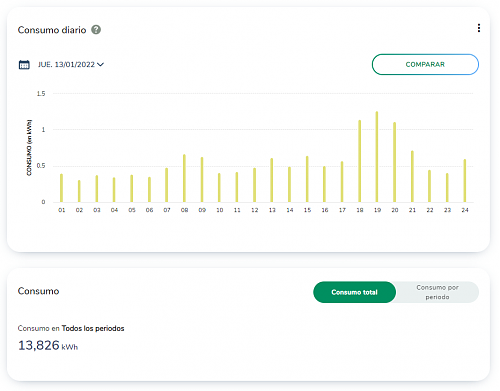Click the bar for hour 09
The height and width of the screenshot is (391, 500).
tap(202, 179)
